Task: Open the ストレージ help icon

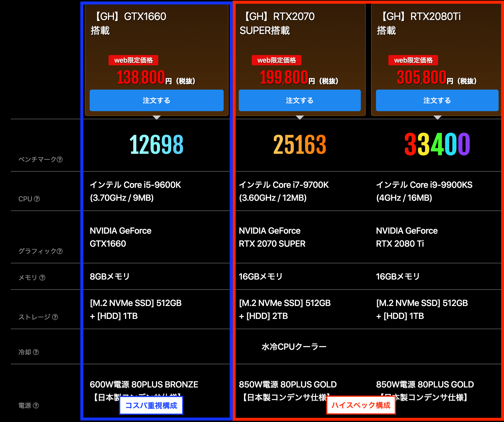Action: tap(55, 317)
